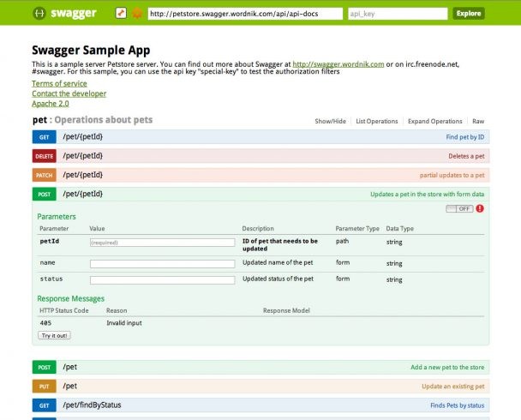Click 'ID of pet that needs to be updated'

click(x=280, y=245)
